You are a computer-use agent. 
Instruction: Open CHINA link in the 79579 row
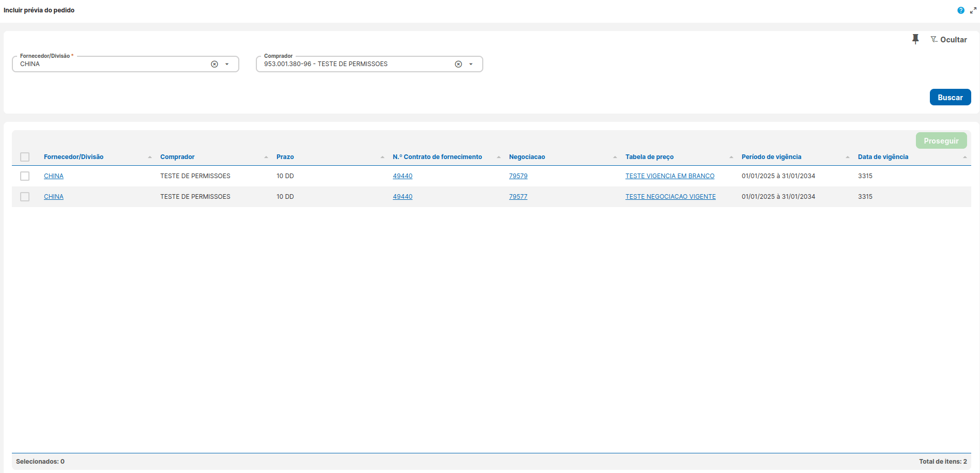pyautogui.click(x=54, y=176)
